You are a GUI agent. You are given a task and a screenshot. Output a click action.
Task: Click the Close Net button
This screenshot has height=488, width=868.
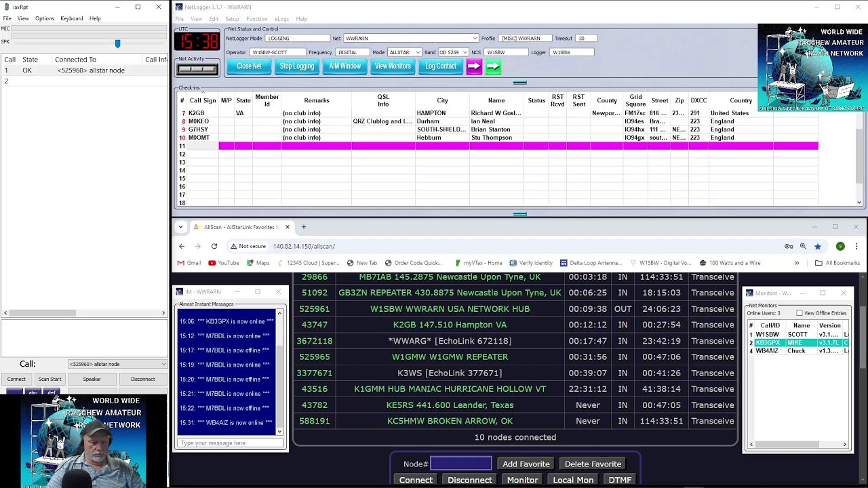pyautogui.click(x=249, y=66)
